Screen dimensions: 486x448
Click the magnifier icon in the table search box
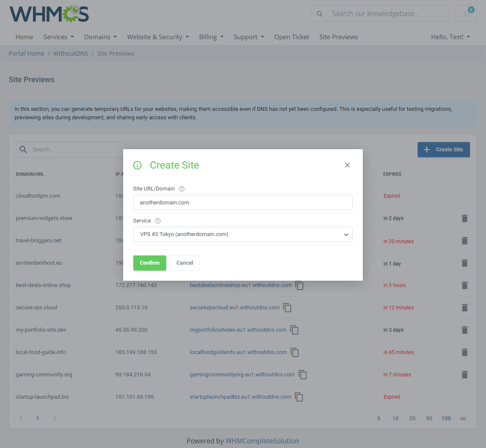(23, 149)
